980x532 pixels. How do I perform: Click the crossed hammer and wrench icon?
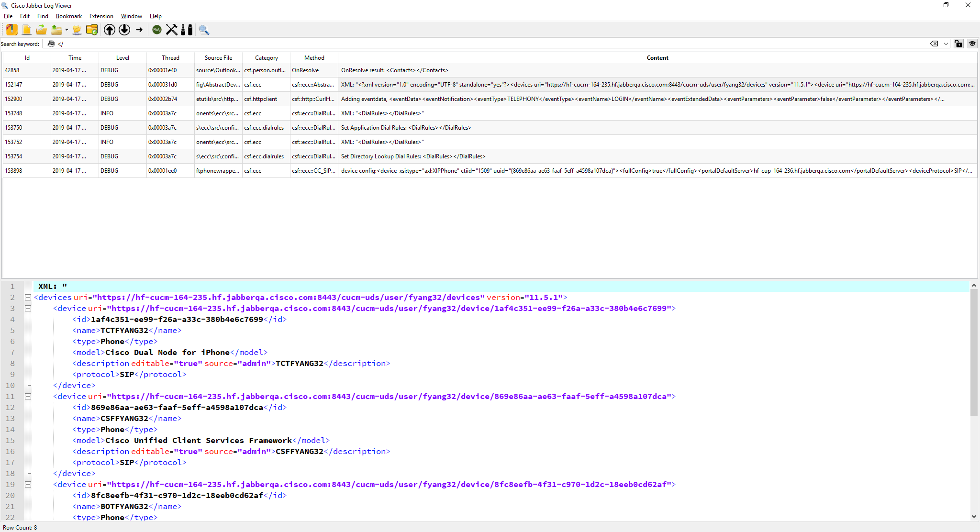click(171, 30)
